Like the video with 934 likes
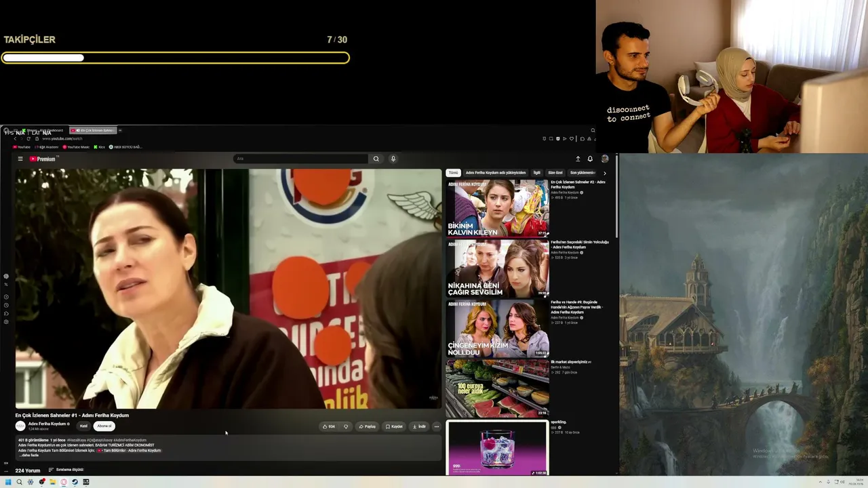Image resolution: width=868 pixels, height=488 pixels. click(329, 426)
